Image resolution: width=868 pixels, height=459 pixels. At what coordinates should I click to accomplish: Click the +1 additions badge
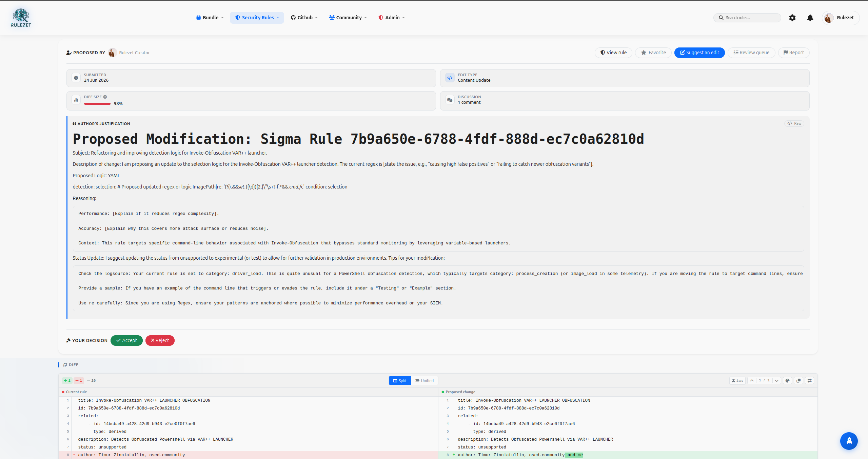tap(67, 380)
